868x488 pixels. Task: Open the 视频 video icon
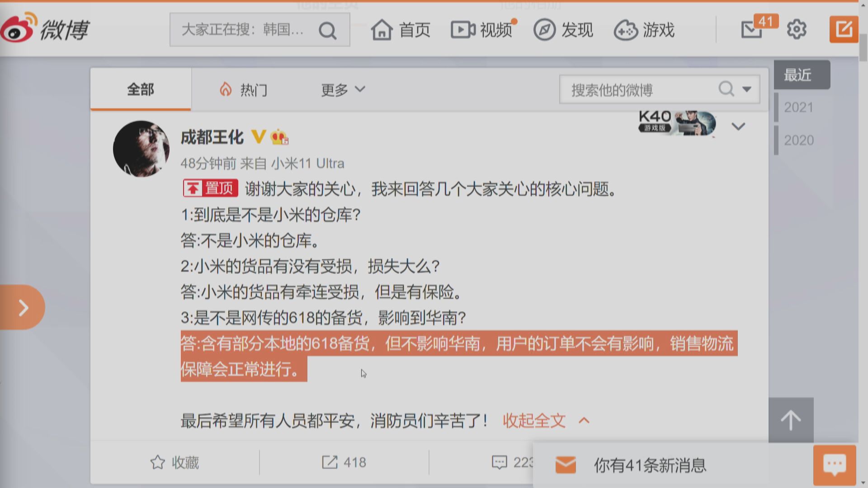click(x=463, y=30)
